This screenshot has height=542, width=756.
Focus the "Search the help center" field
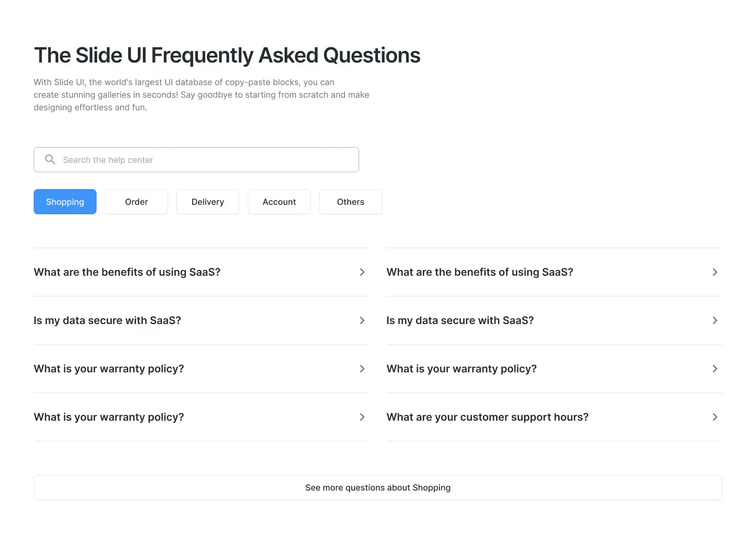pos(205,160)
